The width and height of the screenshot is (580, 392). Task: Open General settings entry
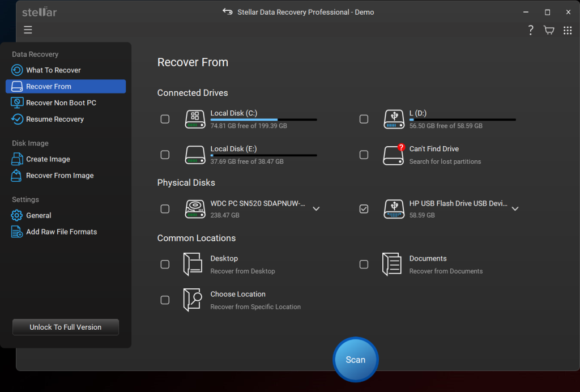coord(66,215)
